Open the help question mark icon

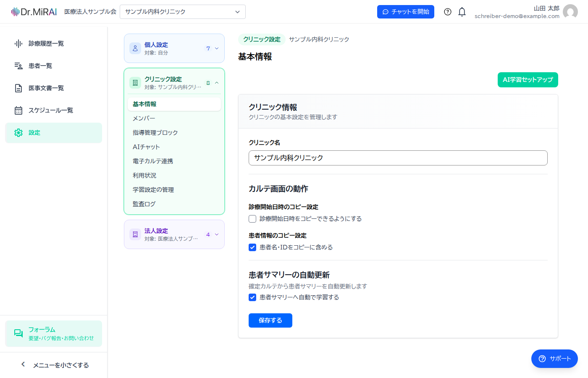pos(448,12)
